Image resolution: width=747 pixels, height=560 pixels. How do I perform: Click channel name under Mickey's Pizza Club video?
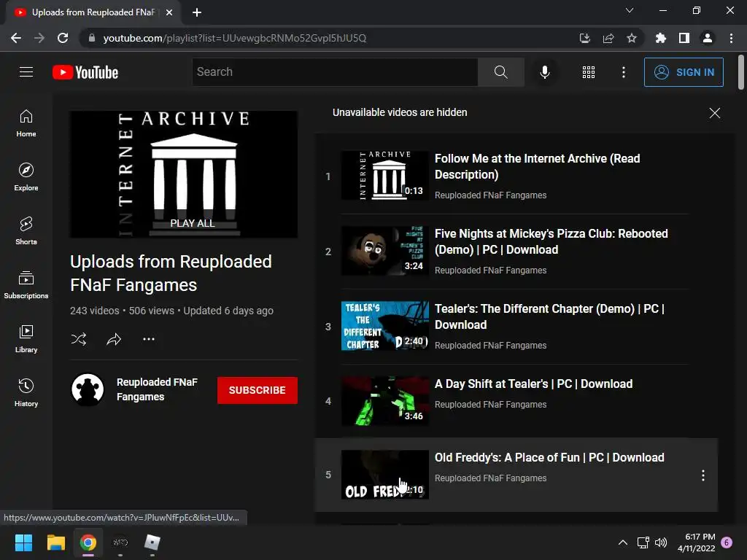(490, 270)
